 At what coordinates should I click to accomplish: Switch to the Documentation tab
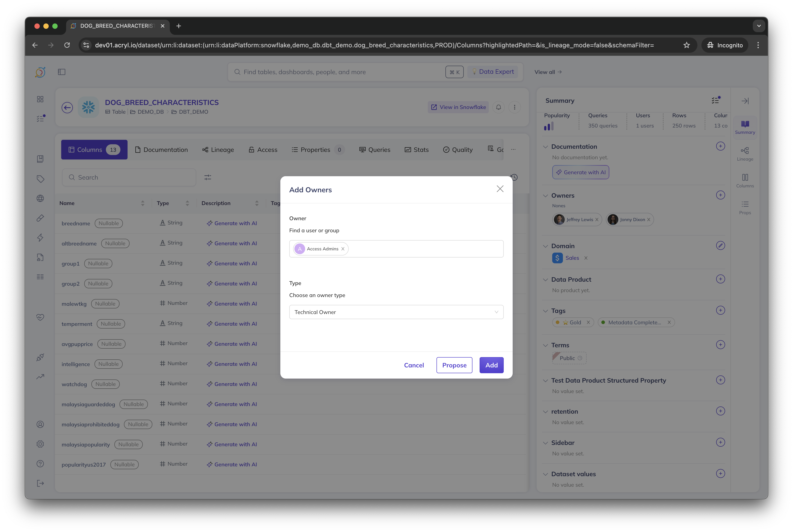click(x=161, y=150)
